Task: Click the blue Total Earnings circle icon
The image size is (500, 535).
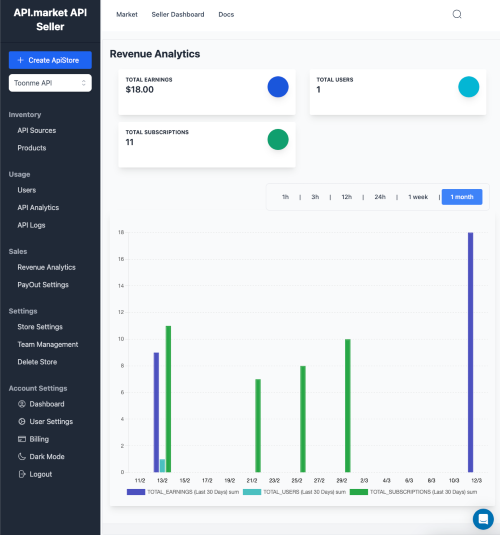Action: tap(278, 87)
